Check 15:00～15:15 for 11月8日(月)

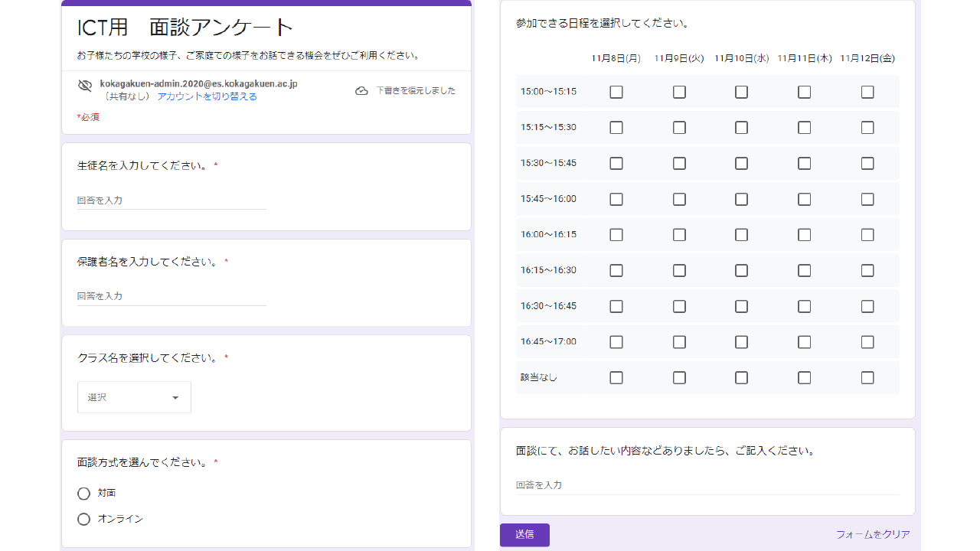click(616, 92)
